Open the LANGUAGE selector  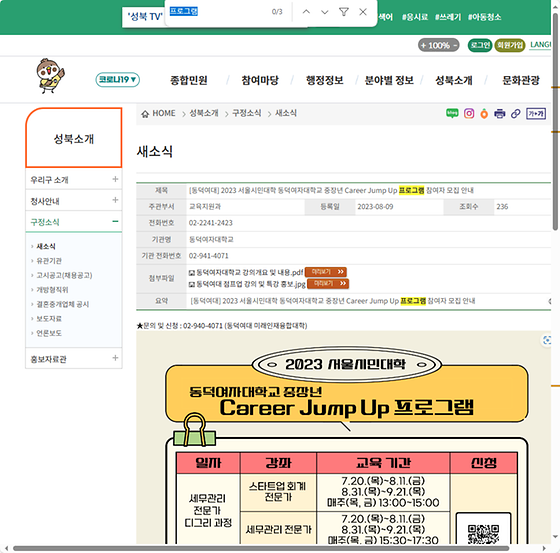point(540,45)
